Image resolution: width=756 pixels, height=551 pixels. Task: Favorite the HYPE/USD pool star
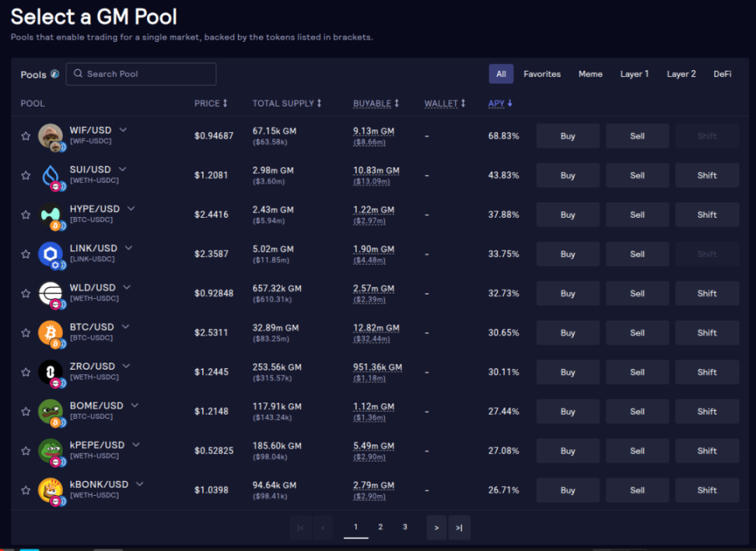tap(26, 215)
